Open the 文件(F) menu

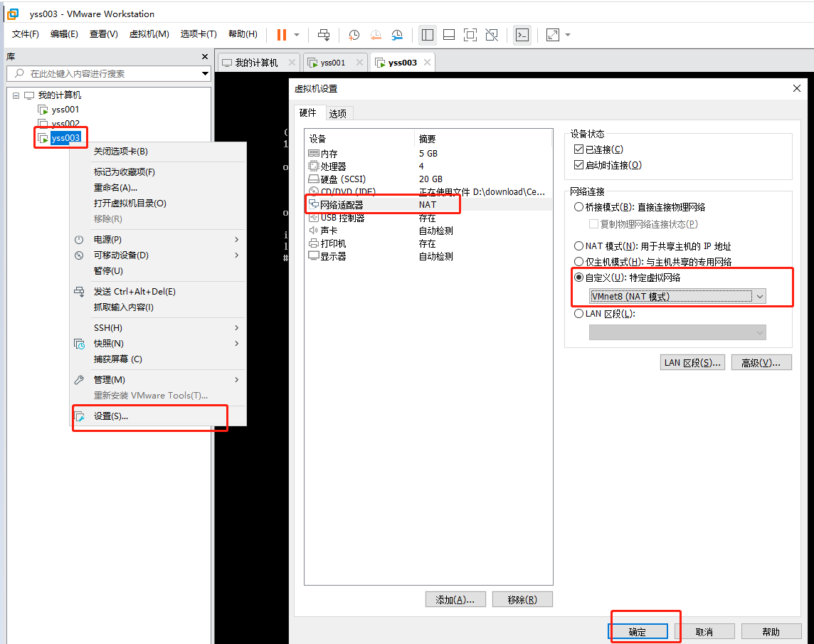pyautogui.click(x=26, y=34)
